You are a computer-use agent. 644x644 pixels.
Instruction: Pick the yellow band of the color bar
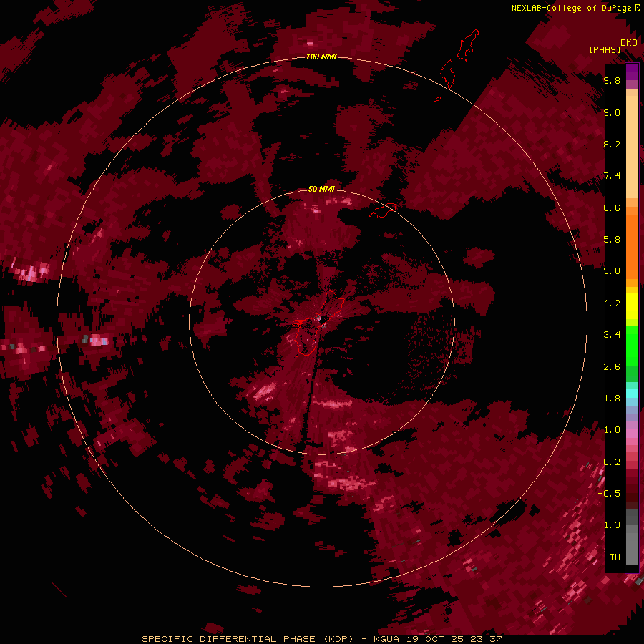(632, 306)
